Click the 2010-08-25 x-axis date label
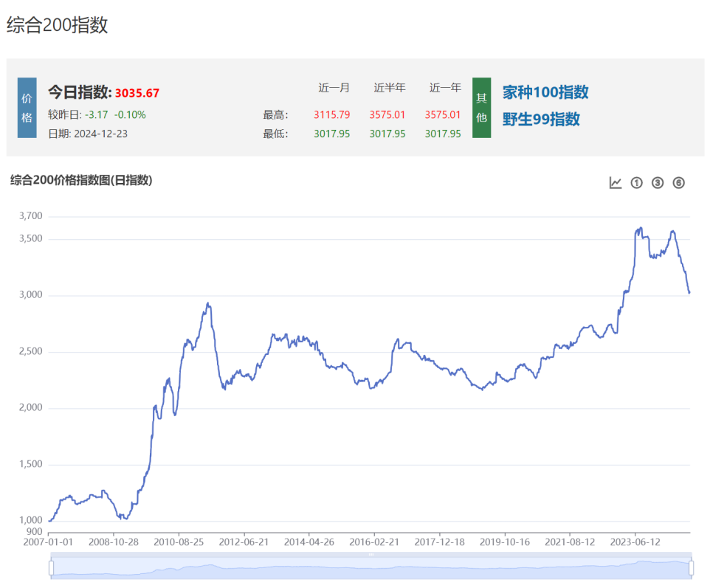710x588 pixels. 179,542
